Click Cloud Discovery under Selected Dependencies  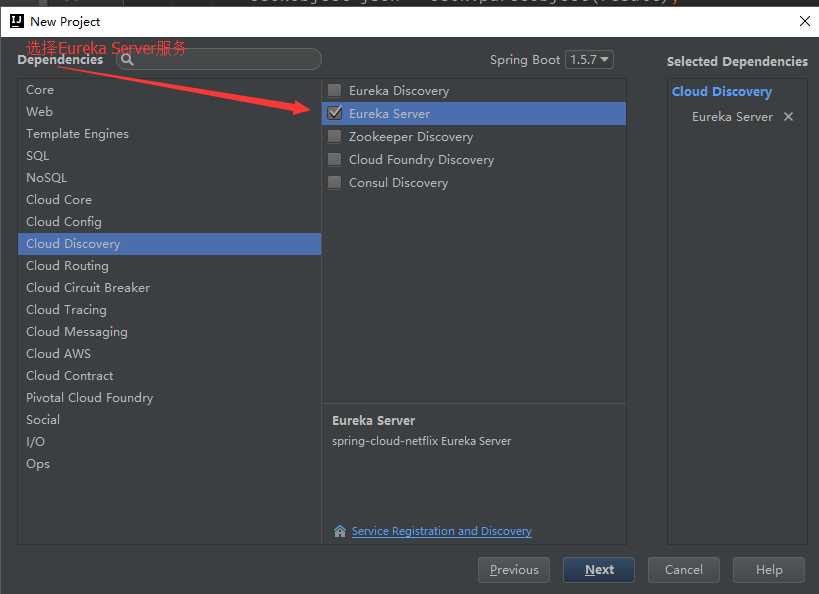point(722,91)
